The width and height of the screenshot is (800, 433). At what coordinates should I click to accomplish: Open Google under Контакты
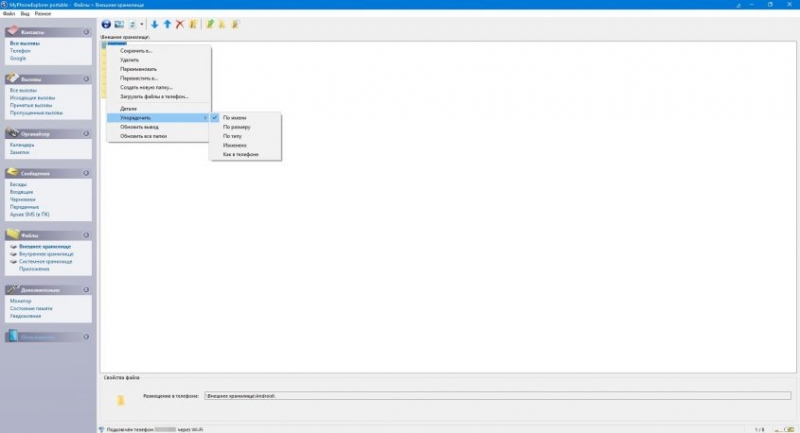point(18,59)
